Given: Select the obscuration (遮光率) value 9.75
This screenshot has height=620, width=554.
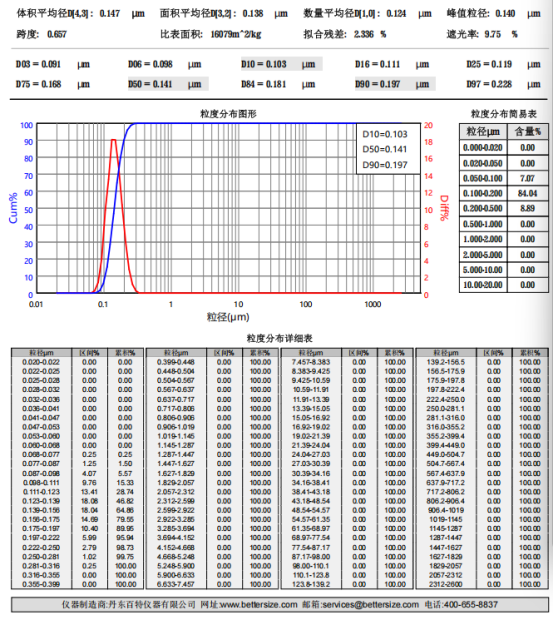Looking at the screenshot, I should (x=493, y=34).
